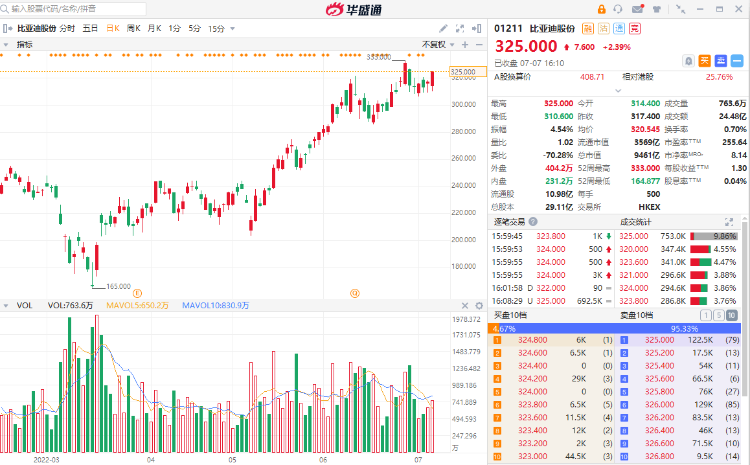
Task: Select the 1分 chart tab
Action: (x=175, y=29)
